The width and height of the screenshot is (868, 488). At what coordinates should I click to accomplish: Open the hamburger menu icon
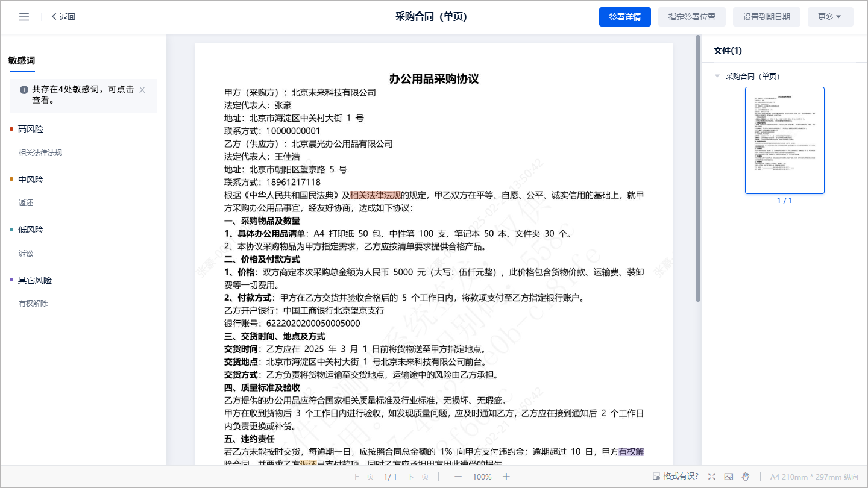[24, 17]
